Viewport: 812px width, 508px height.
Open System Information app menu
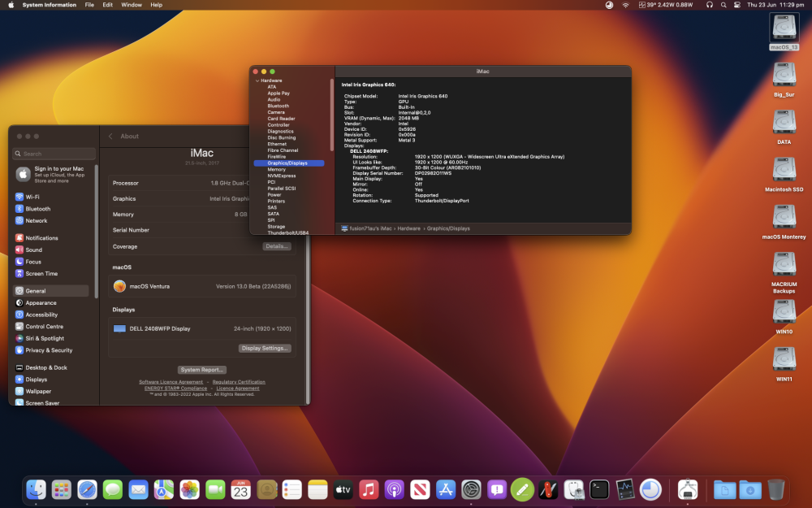point(50,5)
